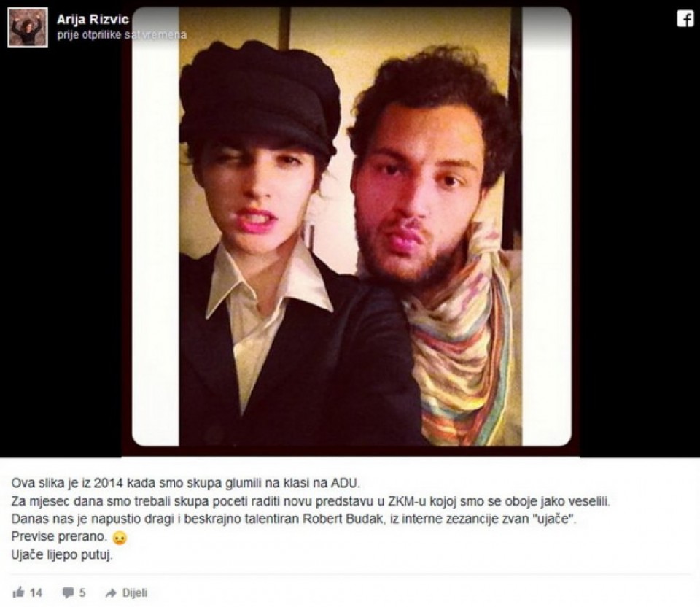This screenshot has height=607, width=700.
Task: Click the share arrow icon
Action: (x=111, y=593)
